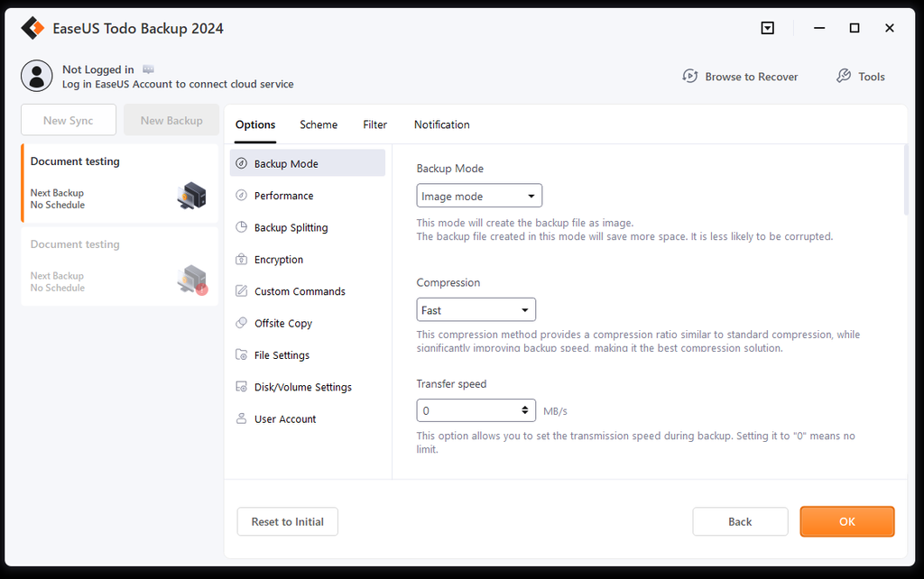Open the Encryption settings
The image size is (924, 579).
(x=281, y=259)
